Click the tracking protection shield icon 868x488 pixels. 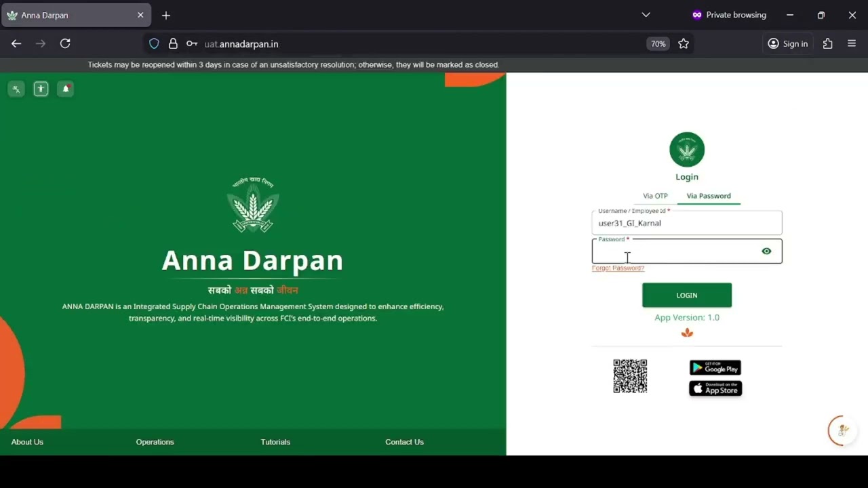(x=154, y=43)
